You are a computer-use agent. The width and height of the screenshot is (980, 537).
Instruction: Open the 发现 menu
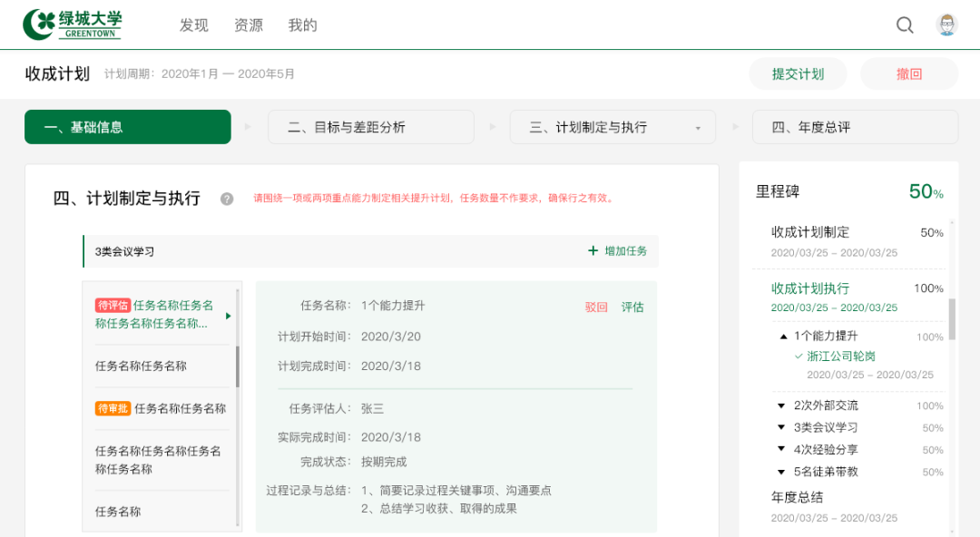pos(194,25)
